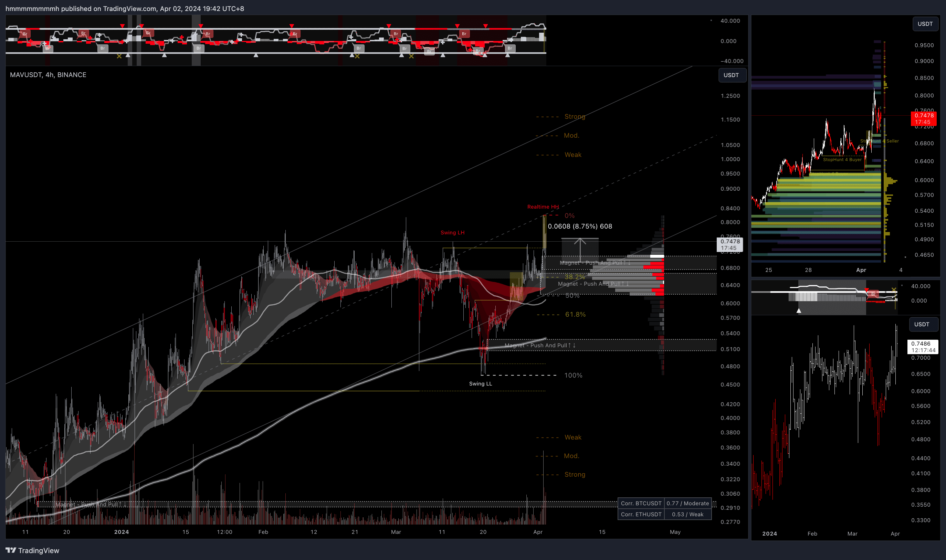
Task: Click a red down-triangle sell marker above indicator pane
Action: click(122, 26)
